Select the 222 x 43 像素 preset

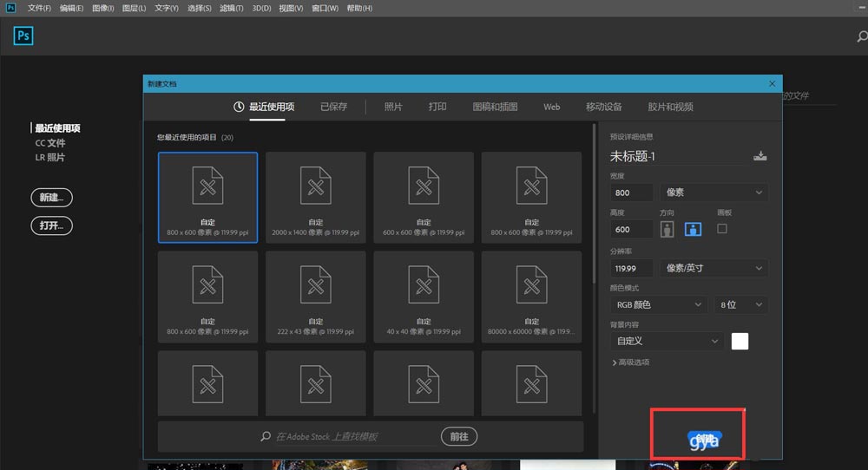point(316,297)
